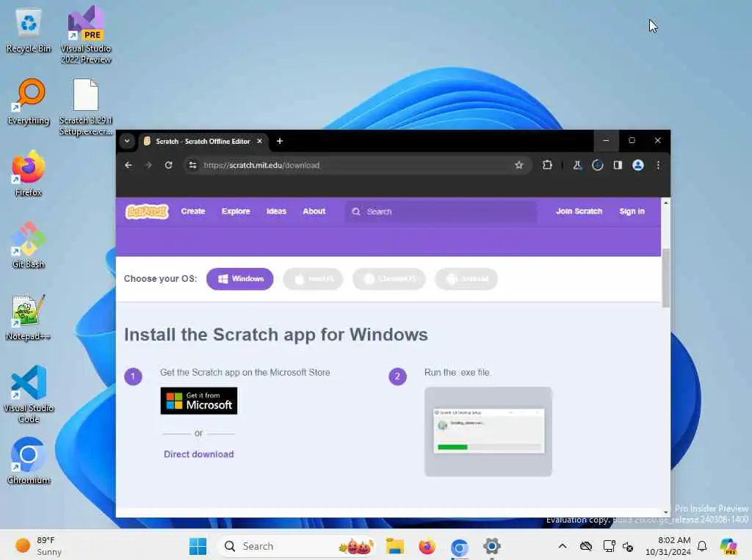Click the OneDrive cloud tray icon

click(586, 546)
